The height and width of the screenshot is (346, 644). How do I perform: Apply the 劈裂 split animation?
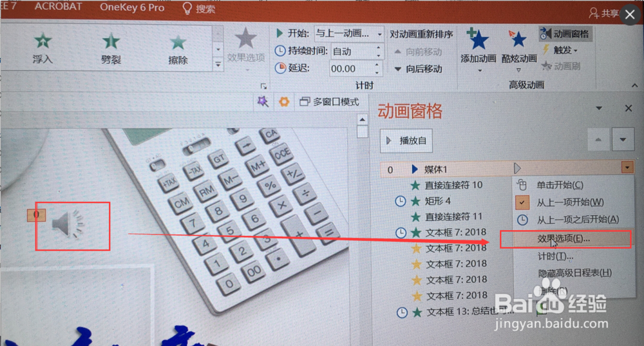[111, 48]
